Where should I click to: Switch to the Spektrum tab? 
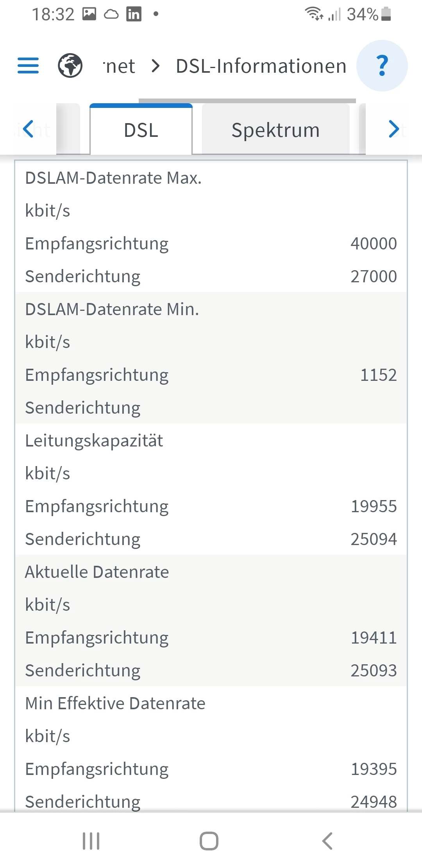pos(275,130)
